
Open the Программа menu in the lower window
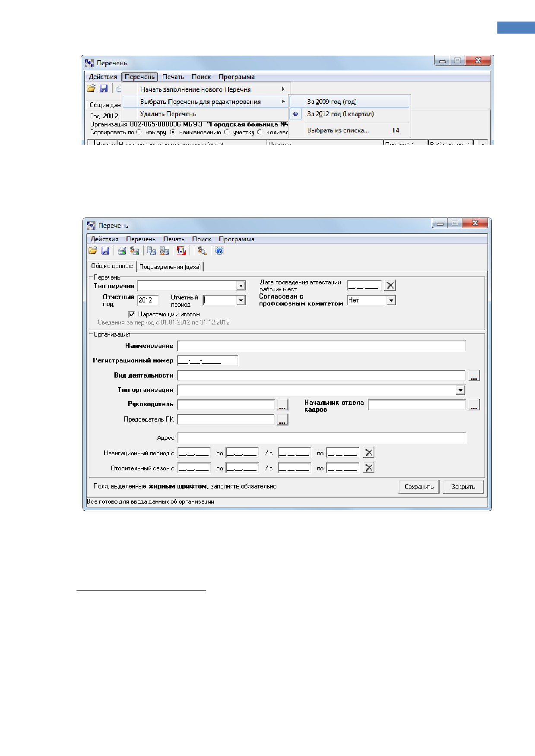[x=237, y=239]
